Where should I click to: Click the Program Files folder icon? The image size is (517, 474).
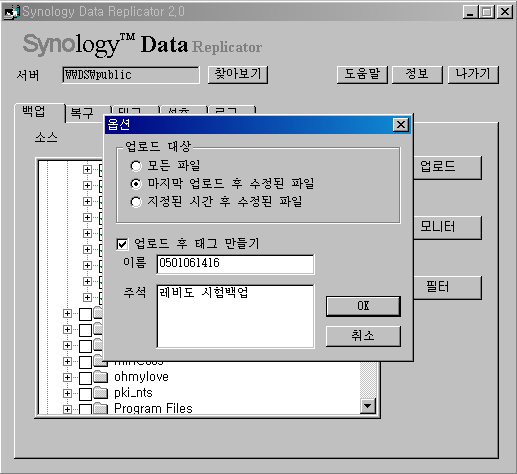click(101, 409)
